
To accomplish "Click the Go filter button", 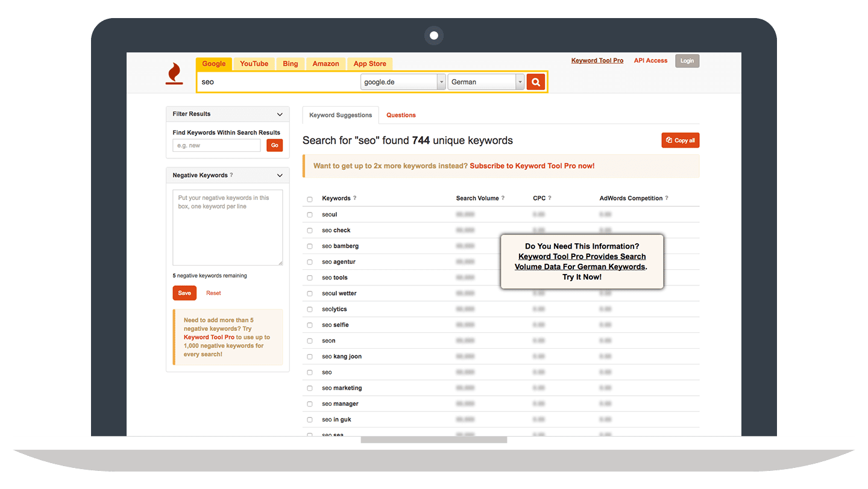I will point(275,145).
